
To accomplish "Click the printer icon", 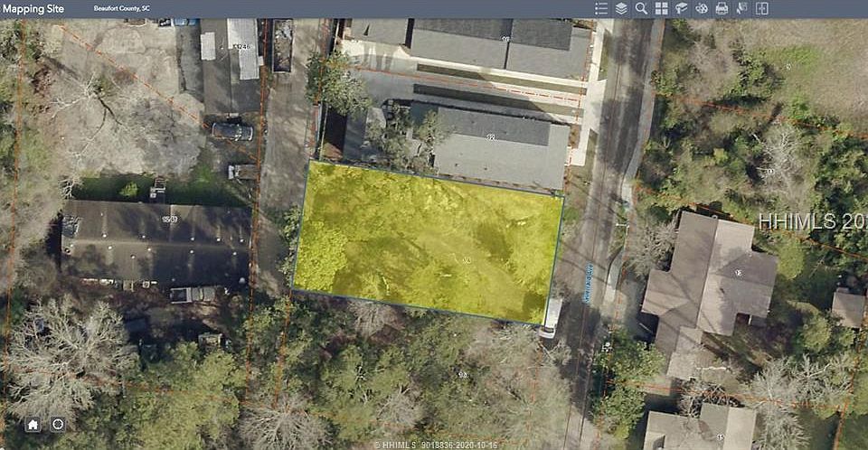I will click(722, 8).
